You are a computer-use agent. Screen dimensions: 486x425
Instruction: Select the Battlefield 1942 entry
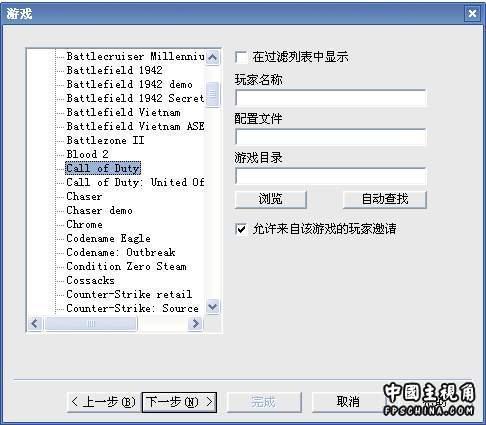click(x=114, y=70)
